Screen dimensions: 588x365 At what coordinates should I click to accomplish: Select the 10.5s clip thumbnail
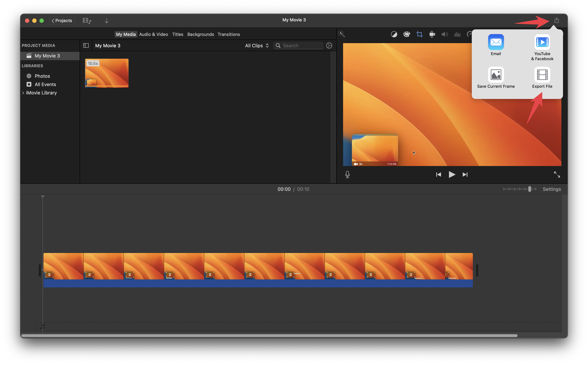click(107, 73)
